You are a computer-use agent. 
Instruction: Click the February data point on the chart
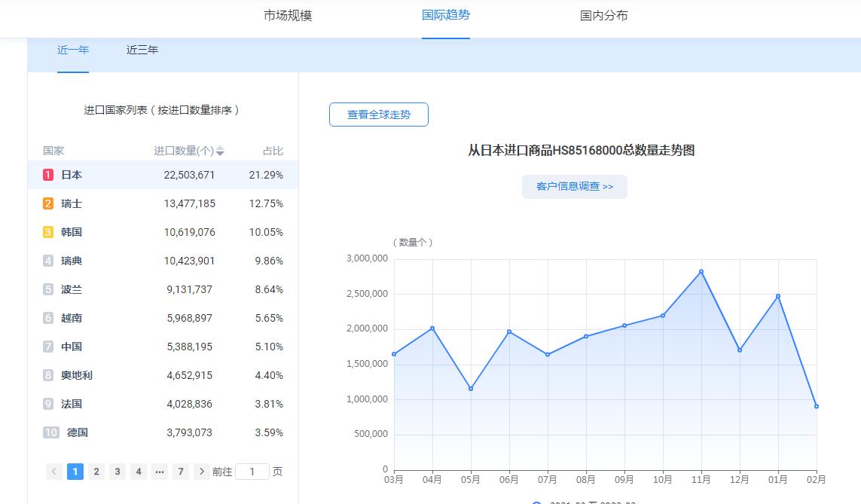coord(816,405)
